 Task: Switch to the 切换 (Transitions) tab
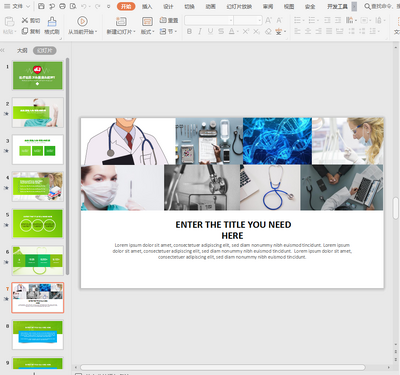[x=189, y=6]
